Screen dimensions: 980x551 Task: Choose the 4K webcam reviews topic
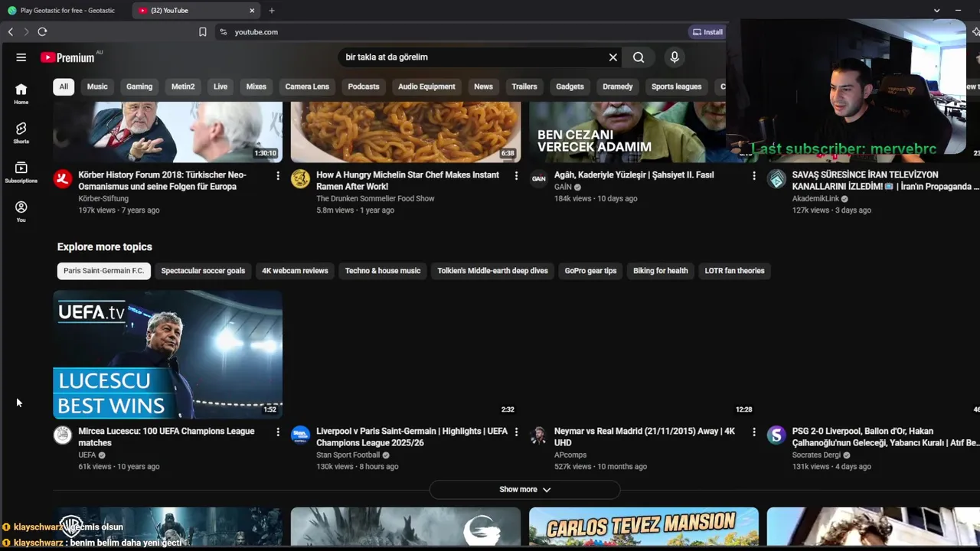click(x=295, y=271)
